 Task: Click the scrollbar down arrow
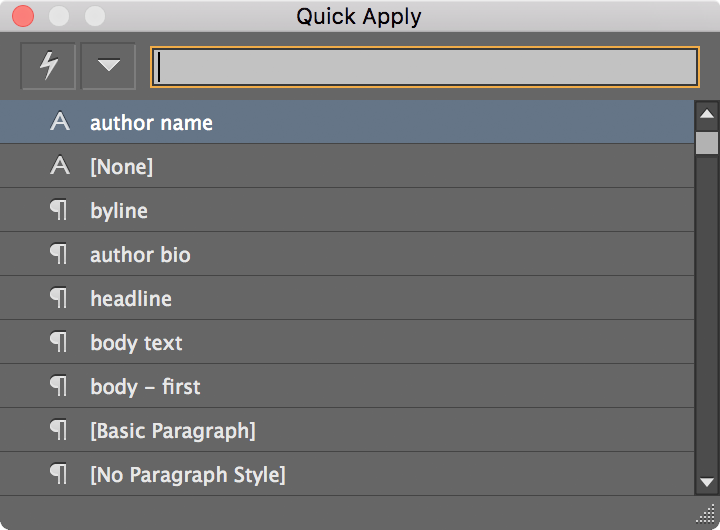707,481
